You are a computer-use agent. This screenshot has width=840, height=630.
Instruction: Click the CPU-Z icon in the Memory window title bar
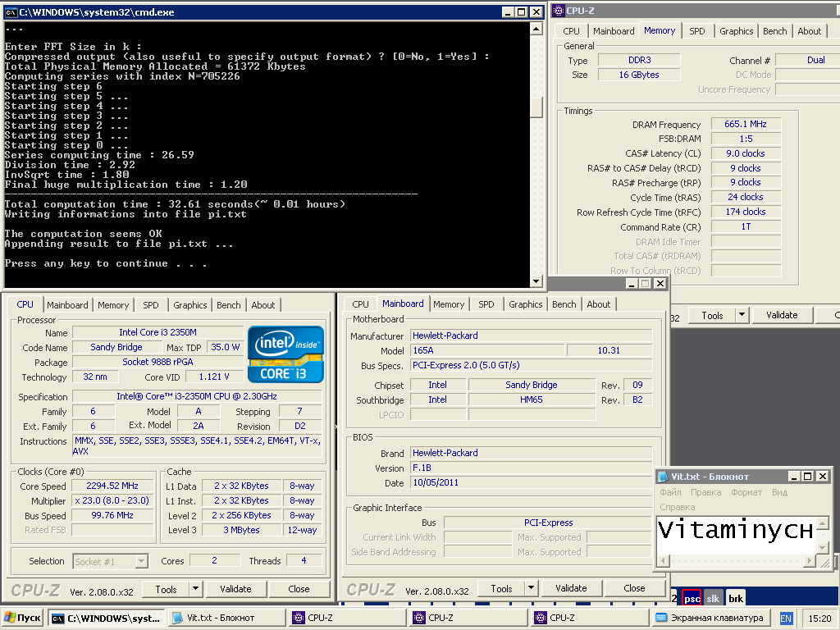(559, 10)
